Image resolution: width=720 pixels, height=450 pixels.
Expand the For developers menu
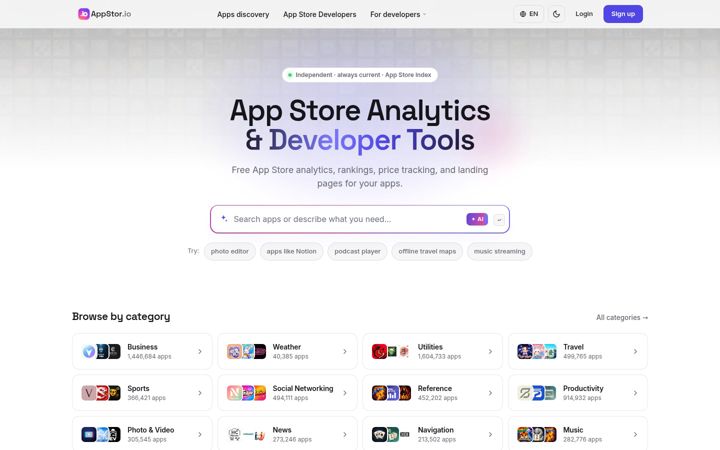click(x=398, y=14)
